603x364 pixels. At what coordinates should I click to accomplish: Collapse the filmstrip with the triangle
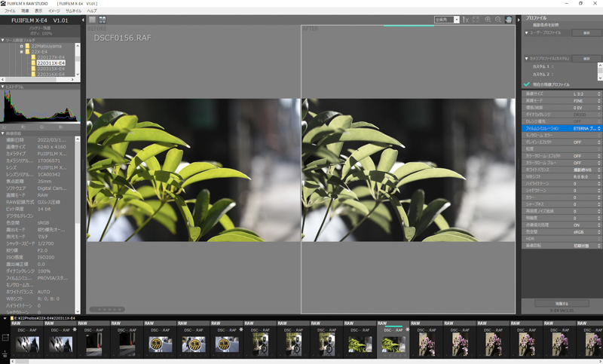pyautogui.click(x=5, y=318)
